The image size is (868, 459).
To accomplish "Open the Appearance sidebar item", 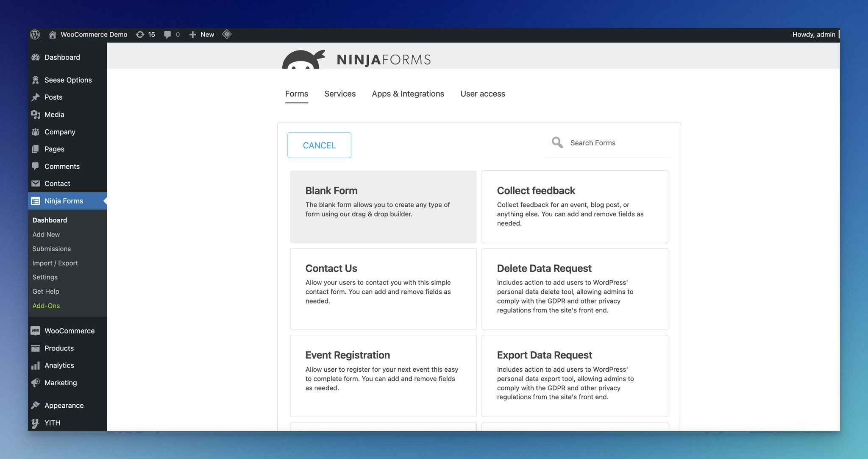I will [x=67, y=406].
